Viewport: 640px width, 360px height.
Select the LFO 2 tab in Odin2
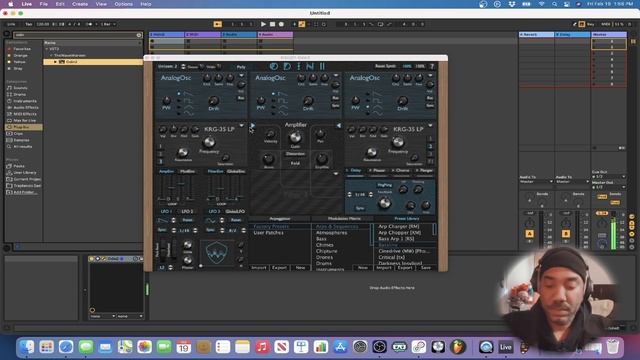(x=187, y=211)
